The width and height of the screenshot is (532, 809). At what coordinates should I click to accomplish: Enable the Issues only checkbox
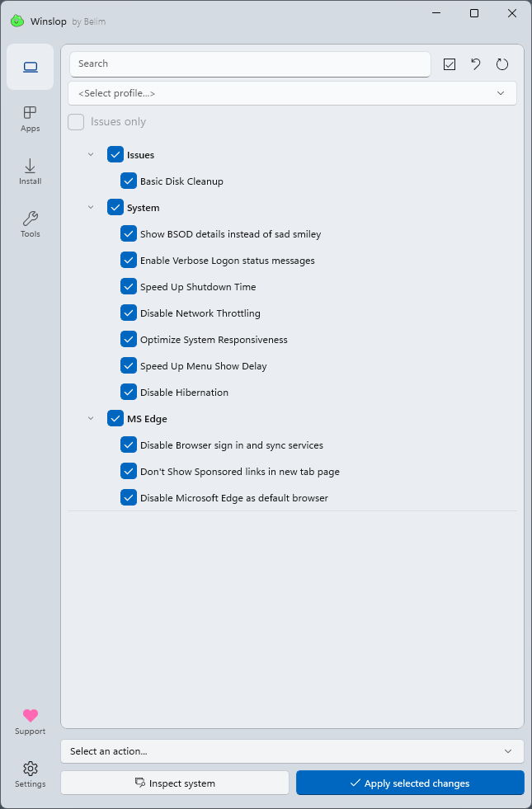76,122
